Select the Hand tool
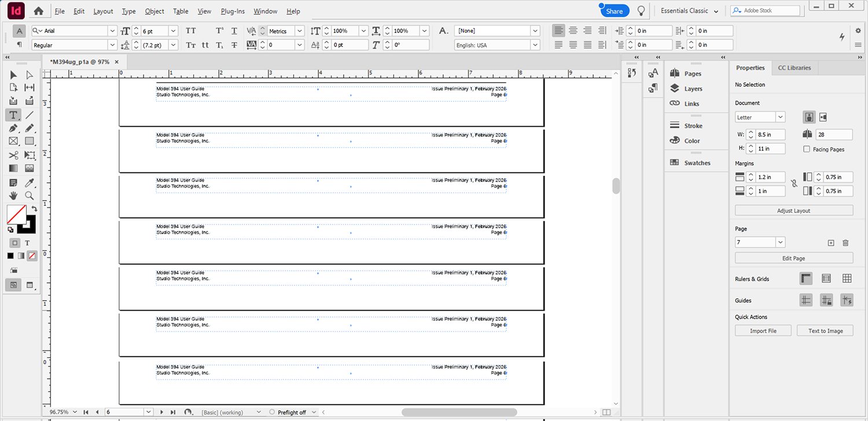 click(x=13, y=196)
